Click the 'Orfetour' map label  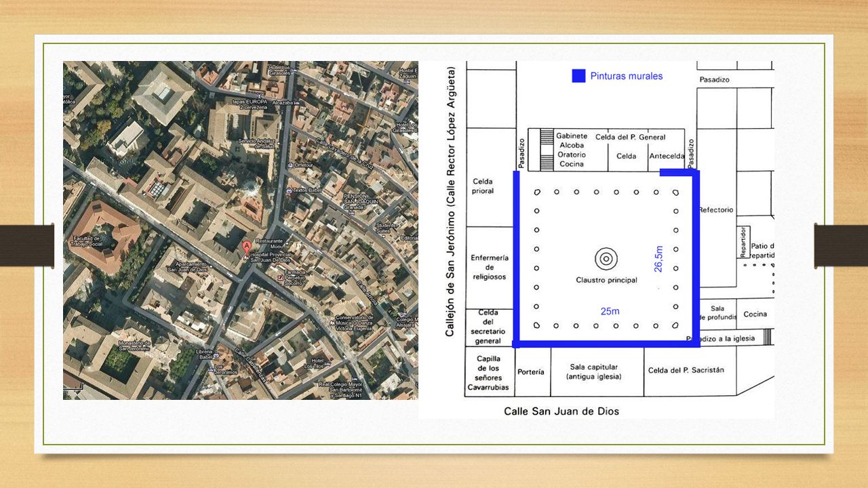299,165
